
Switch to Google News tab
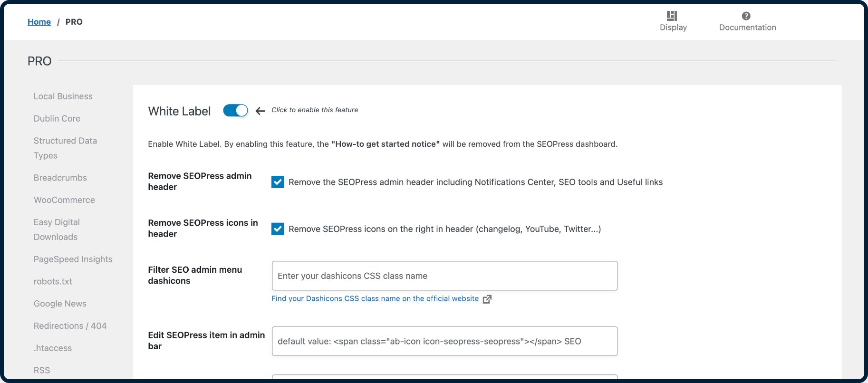click(60, 304)
